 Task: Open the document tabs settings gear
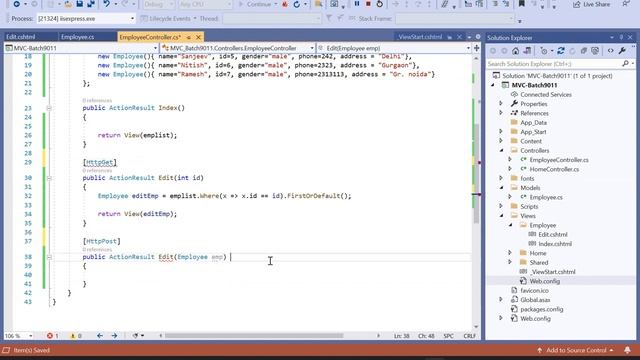pyautogui.click(x=478, y=37)
